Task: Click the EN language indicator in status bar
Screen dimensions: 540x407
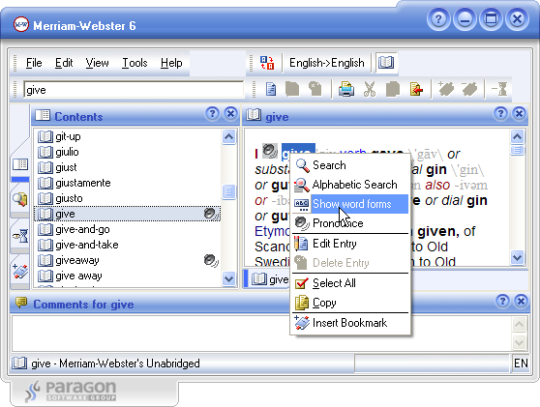Action: (520, 363)
